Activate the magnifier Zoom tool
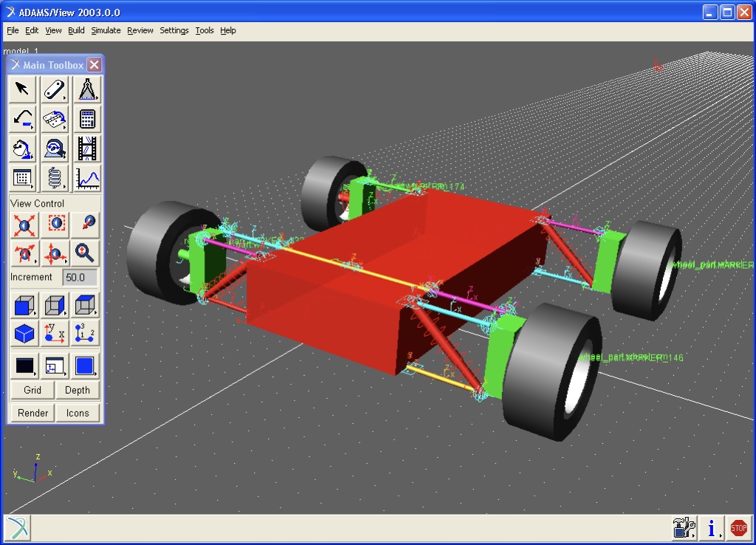This screenshot has height=545, width=756. tap(84, 253)
